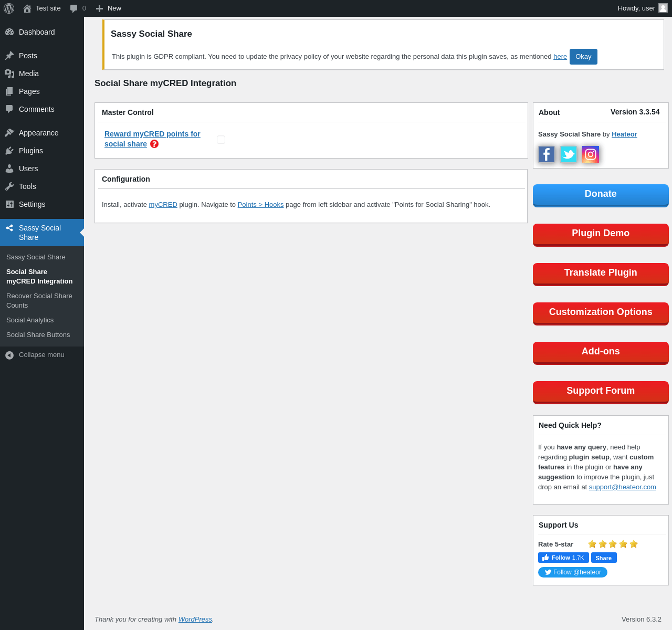Open Recover Social Share Counts

[x=39, y=301]
